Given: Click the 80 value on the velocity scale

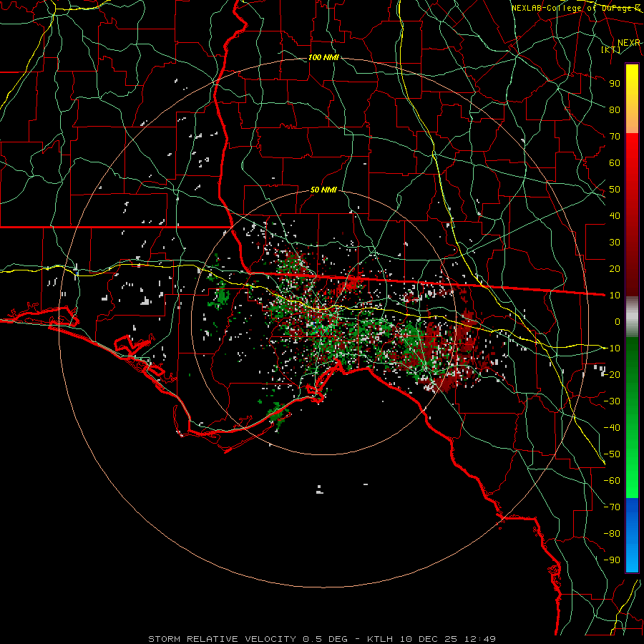Looking at the screenshot, I should point(615,109).
